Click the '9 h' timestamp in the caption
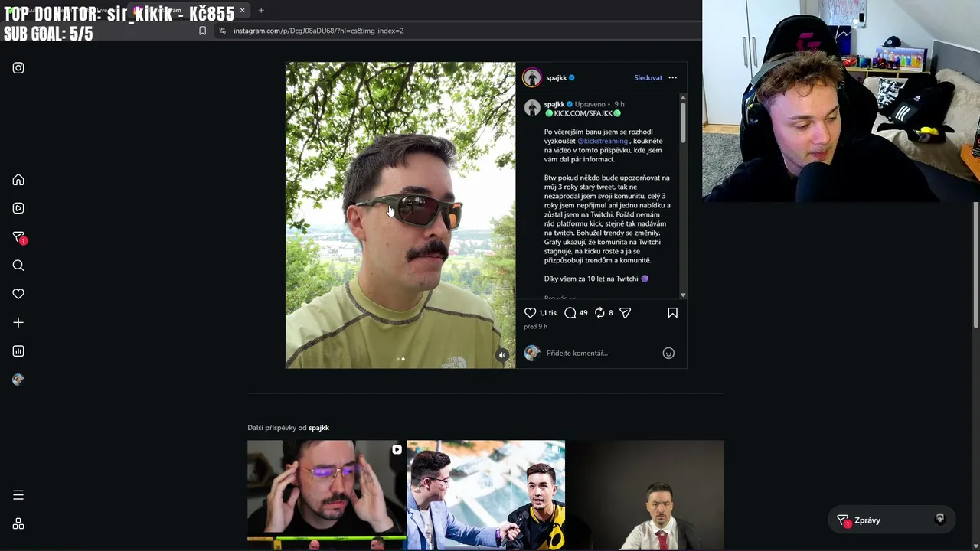 pos(619,104)
